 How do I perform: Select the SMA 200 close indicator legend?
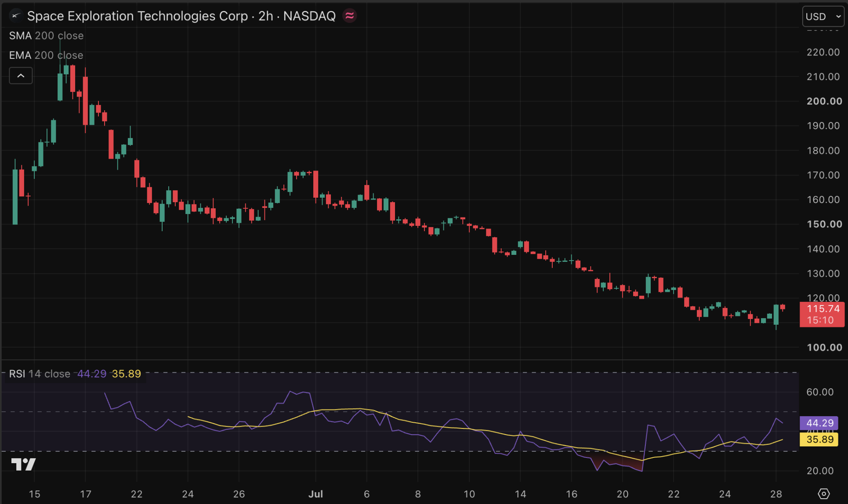[x=47, y=36]
